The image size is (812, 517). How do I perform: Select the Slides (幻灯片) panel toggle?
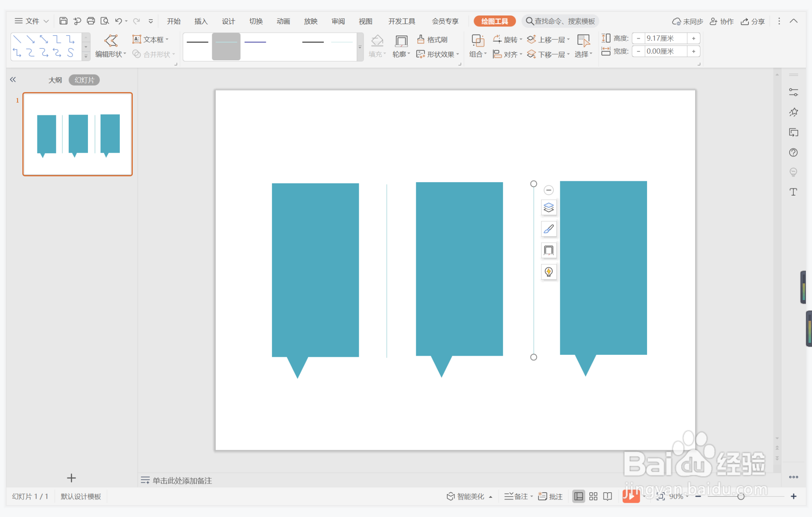pyautogui.click(x=84, y=80)
